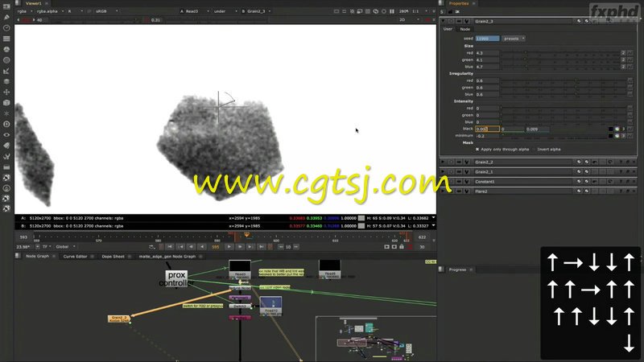Screen dimensions: 644x362
Task: Open the Views nodes eye icon
Action: [6, 134]
